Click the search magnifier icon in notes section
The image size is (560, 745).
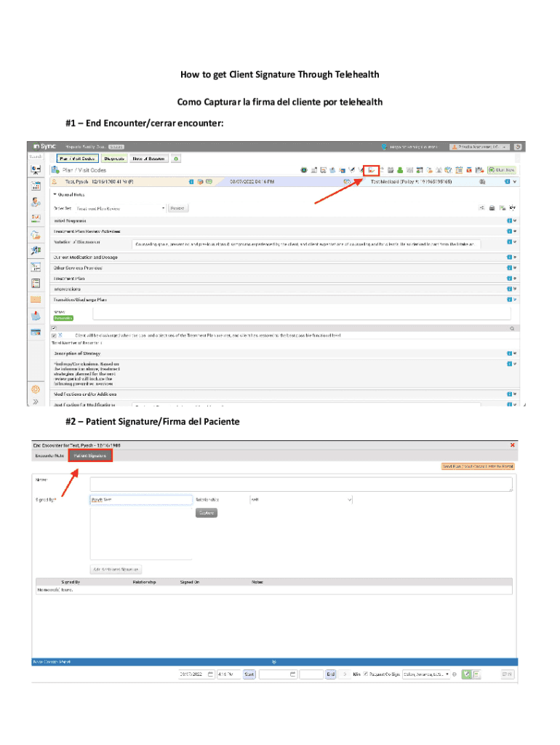[x=513, y=328]
